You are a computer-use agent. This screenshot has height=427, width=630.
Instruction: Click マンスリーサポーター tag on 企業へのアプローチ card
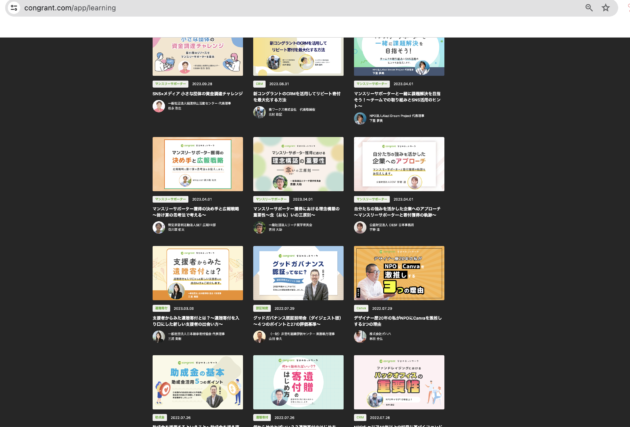click(x=372, y=199)
